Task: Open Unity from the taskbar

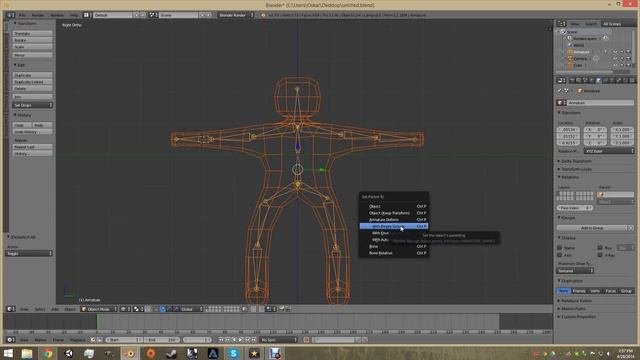Action: click(69, 353)
